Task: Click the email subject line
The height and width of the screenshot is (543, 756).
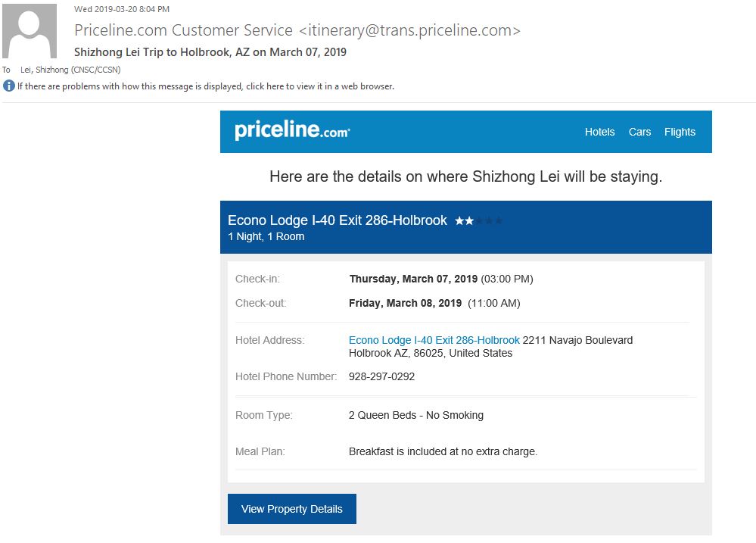Action: pos(210,52)
